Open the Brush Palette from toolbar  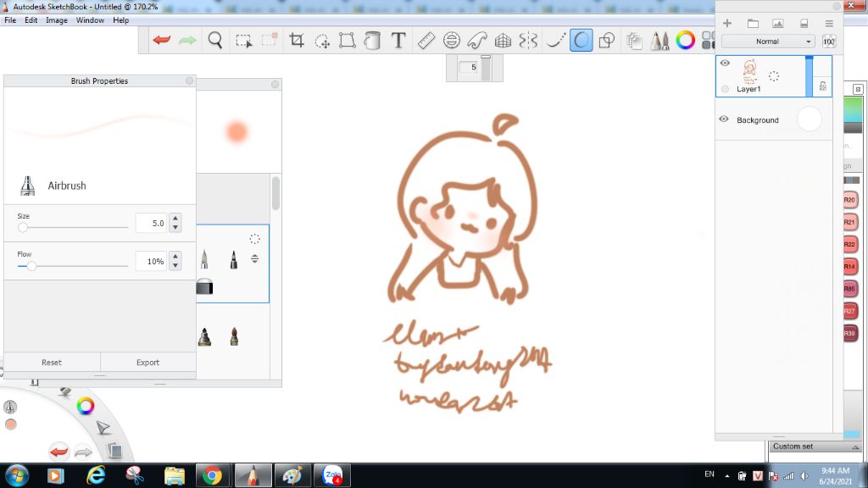click(659, 41)
